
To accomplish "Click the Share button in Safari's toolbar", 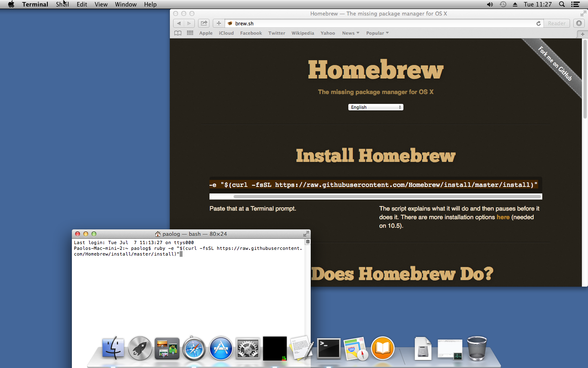I will [x=203, y=23].
